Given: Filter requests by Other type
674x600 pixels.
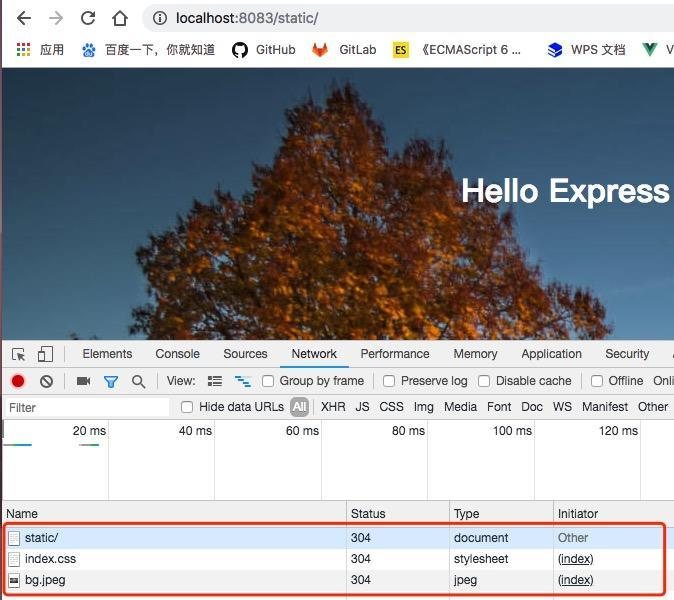Looking at the screenshot, I should tap(653, 407).
